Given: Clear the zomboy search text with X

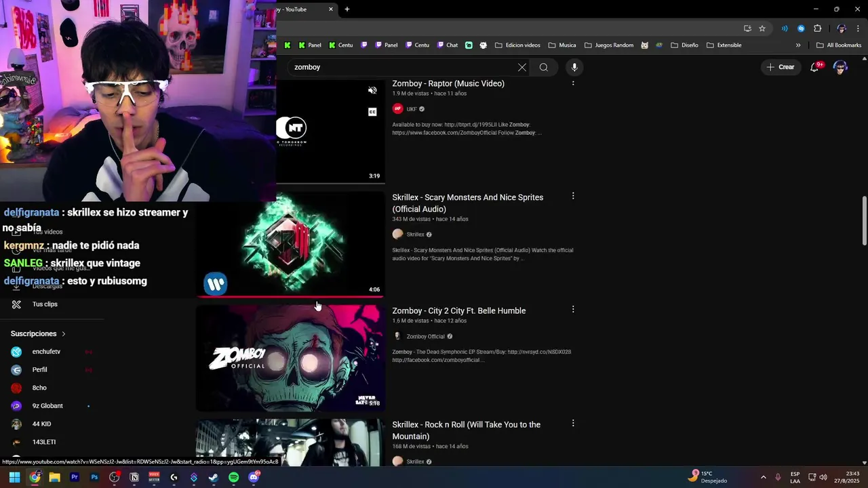Looking at the screenshot, I should pos(521,67).
